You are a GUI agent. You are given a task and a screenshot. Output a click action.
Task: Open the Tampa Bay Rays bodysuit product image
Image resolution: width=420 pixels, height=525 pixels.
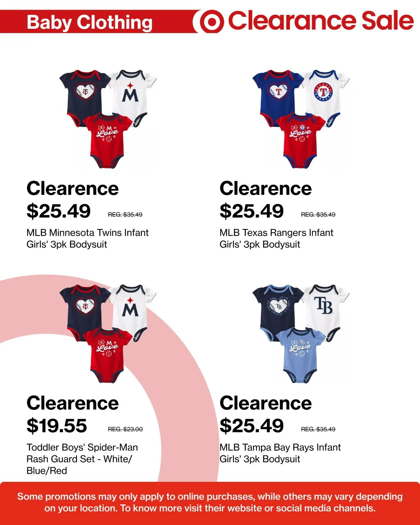point(301,334)
